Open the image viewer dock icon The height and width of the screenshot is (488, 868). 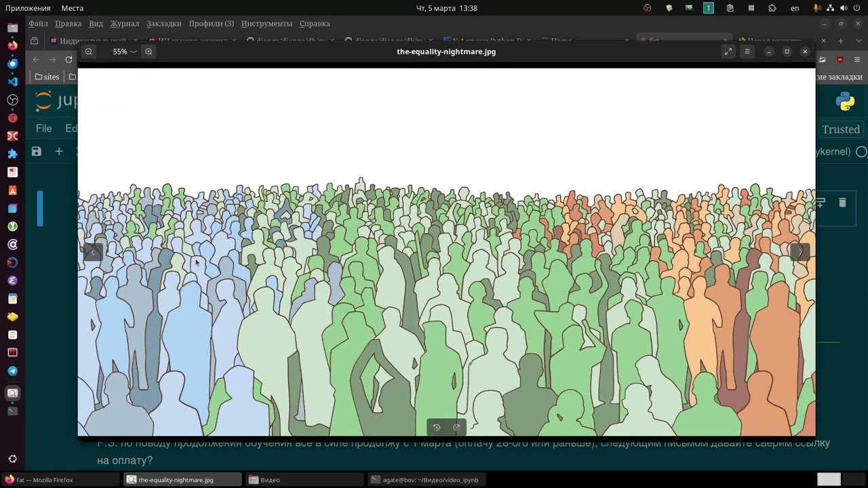click(12, 393)
